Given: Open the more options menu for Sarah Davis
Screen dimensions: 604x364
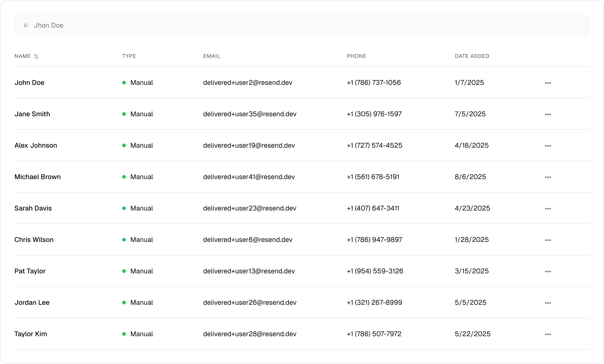Looking at the screenshot, I should click(x=548, y=208).
